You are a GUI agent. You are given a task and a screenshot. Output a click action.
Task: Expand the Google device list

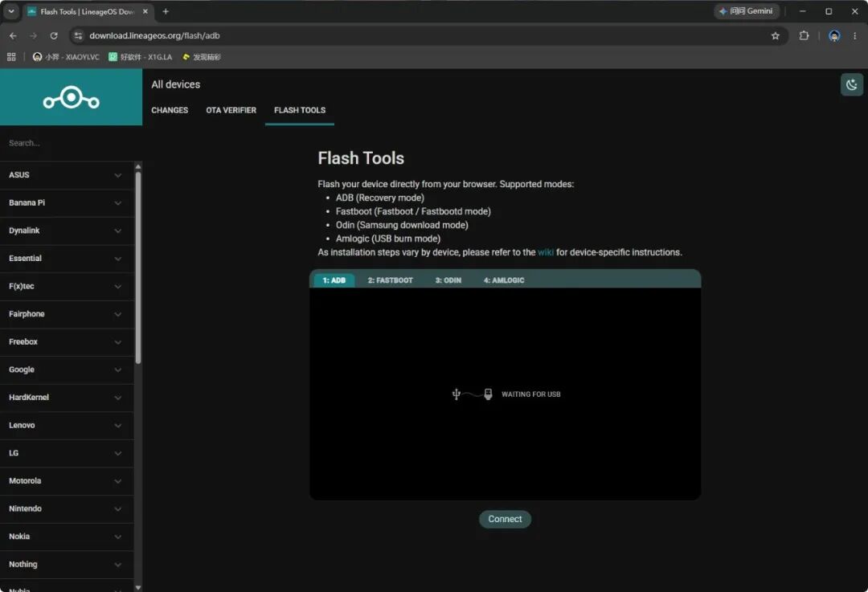point(67,369)
